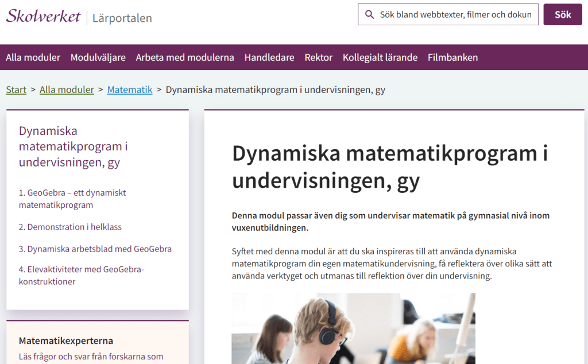Viewport: 588px width, 364px height.
Task: Click the Skolverket logo
Action: pyautogui.click(x=44, y=17)
